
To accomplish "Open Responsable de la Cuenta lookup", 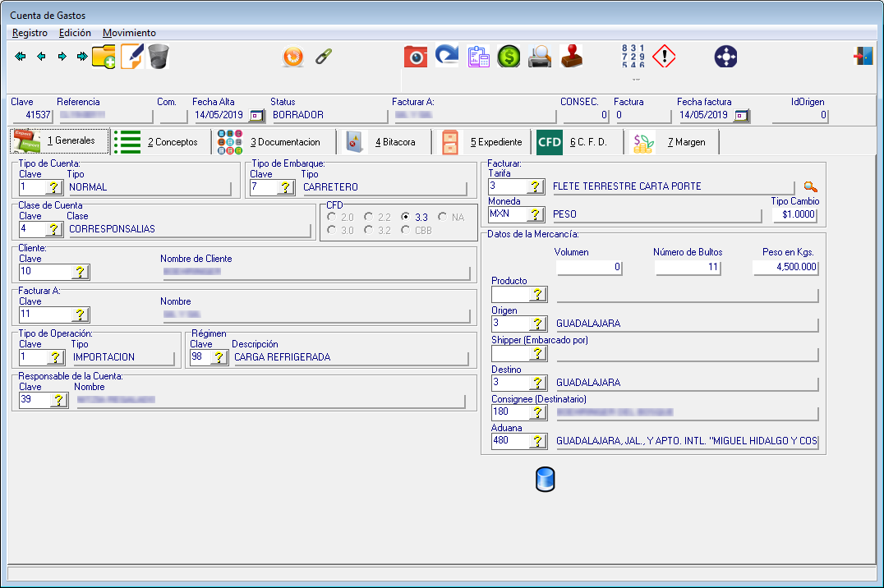I will (x=59, y=400).
